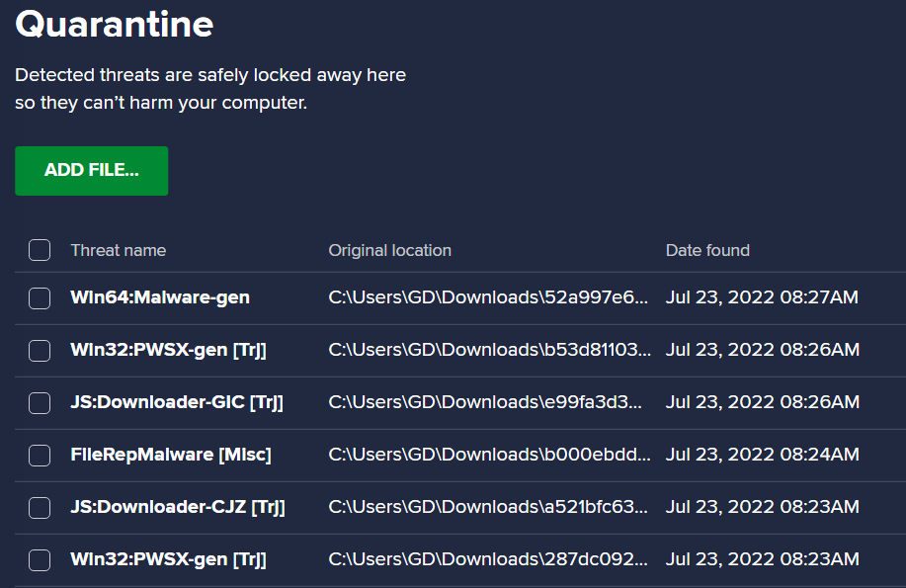
Task: Click the location path ending b53d81103...
Action: click(489, 350)
